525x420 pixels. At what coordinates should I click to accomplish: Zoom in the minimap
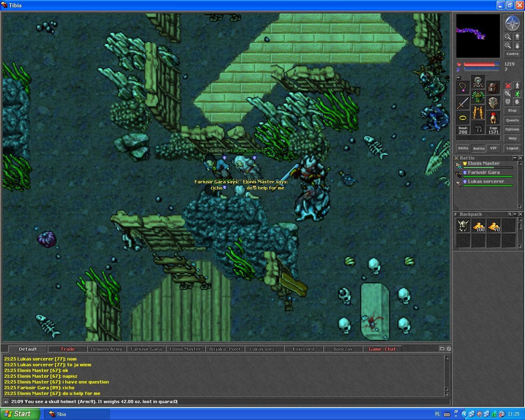pyautogui.click(x=508, y=46)
